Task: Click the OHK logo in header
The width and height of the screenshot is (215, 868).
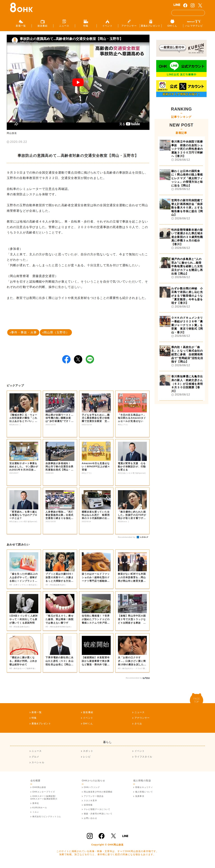Action: click(21, 7)
